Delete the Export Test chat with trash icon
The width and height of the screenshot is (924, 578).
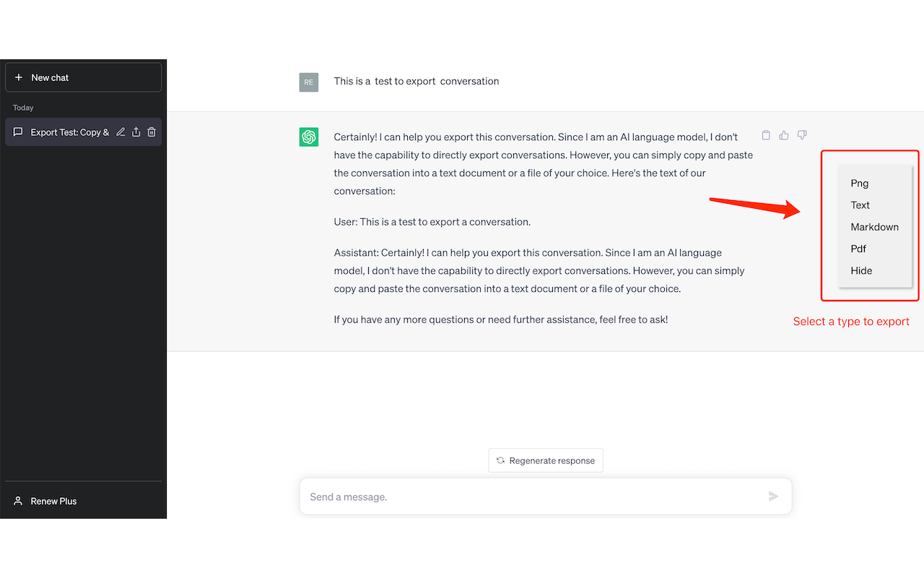coord(152,132)
